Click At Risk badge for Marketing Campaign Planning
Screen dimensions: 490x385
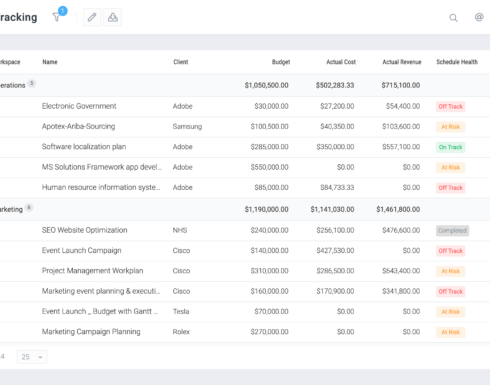click(450, 332)
